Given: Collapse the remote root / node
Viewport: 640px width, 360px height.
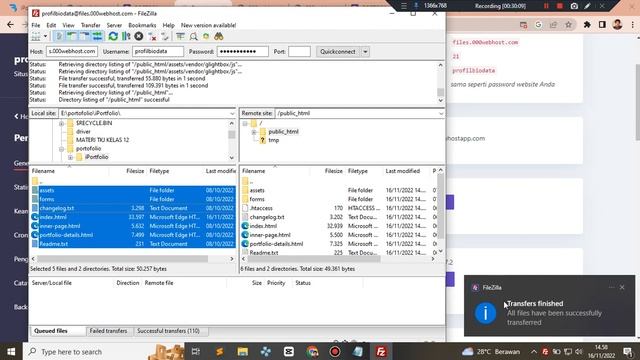Looking at the screenshot, I should (245, 123).
